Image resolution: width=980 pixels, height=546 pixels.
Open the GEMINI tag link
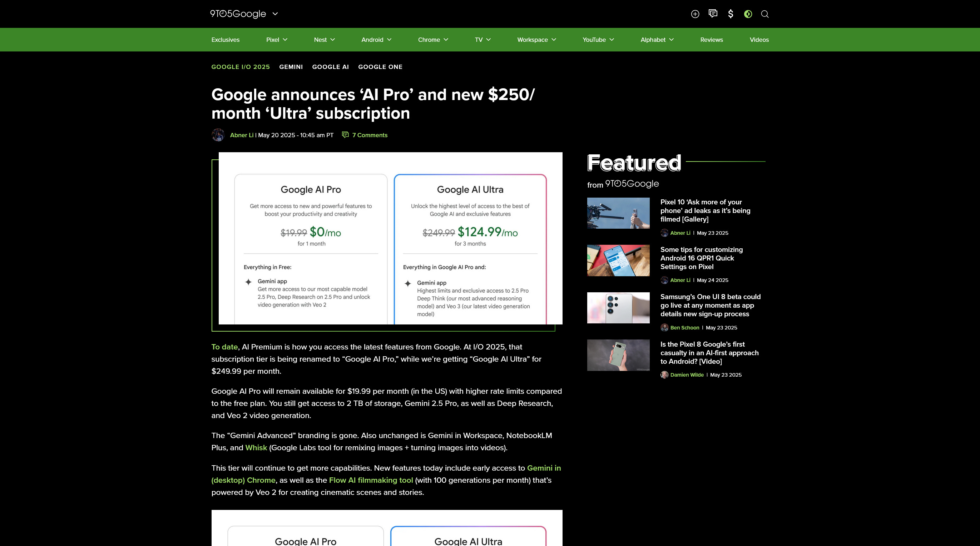(x=291, y=67)
